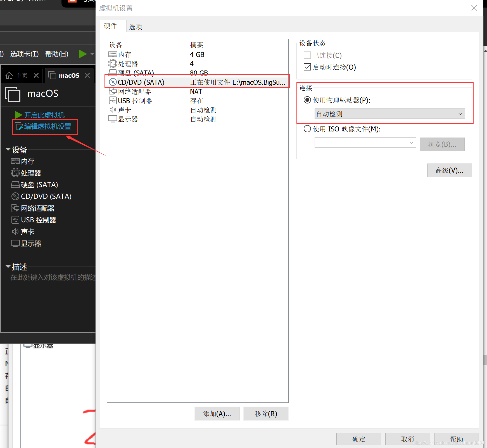Click the processor icon in the dialog device list
The width and height of the screenshot is (487, 448).
pos(113,64)
